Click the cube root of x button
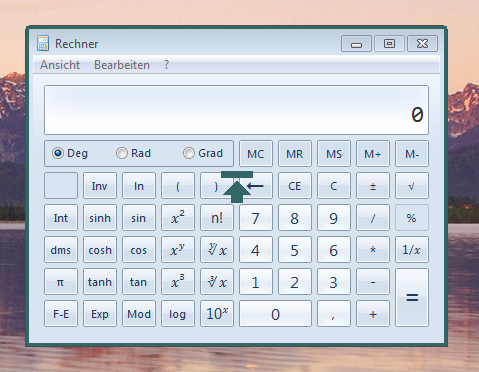479x372 pixels. (x=217, y=282)
